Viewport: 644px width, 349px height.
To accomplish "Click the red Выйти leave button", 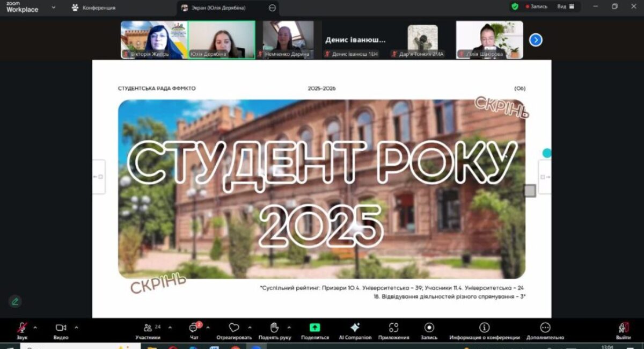I will pyautogui.click(x=623, y=329).
